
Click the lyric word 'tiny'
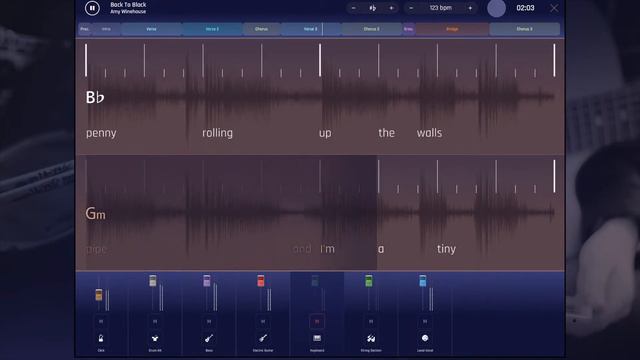click(447, 249)
